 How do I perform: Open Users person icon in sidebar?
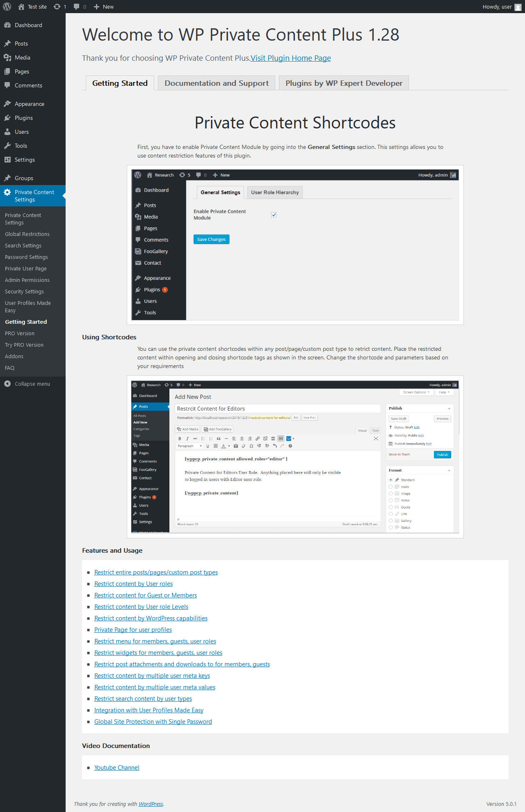coord(7,132)
